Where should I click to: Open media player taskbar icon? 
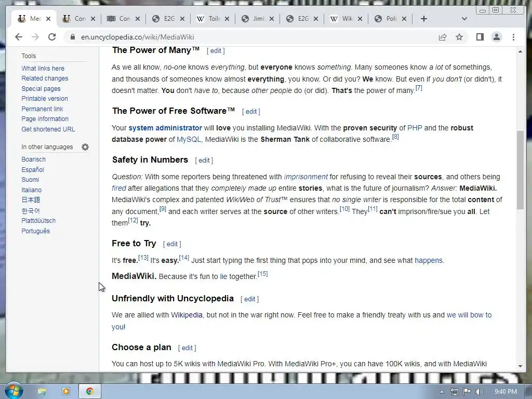(66, 392)
